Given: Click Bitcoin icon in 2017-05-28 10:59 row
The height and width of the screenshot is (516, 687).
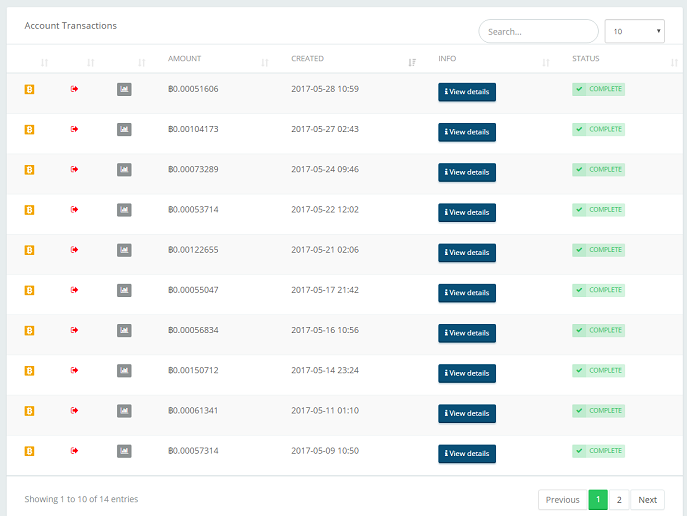Looking at the screenshot, I should [x=29, y=89].
